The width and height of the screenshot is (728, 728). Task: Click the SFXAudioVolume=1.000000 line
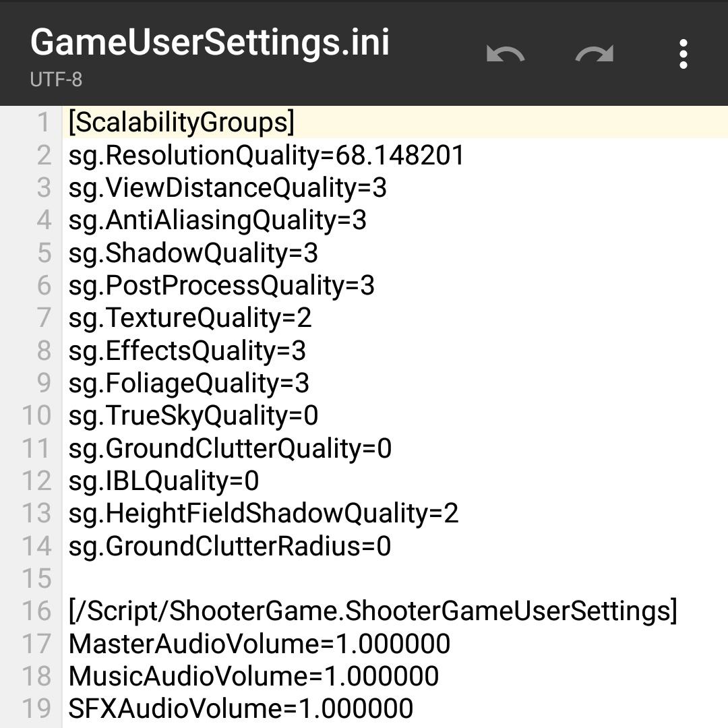click(241, 709)
